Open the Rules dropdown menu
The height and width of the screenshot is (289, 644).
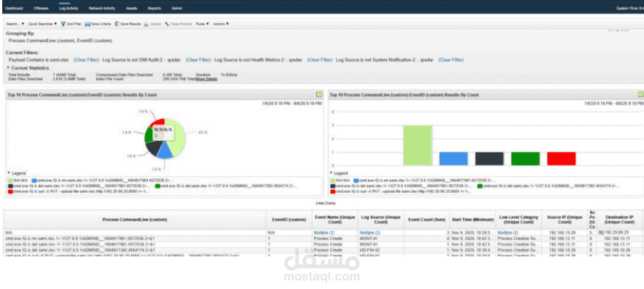point(202,24)
